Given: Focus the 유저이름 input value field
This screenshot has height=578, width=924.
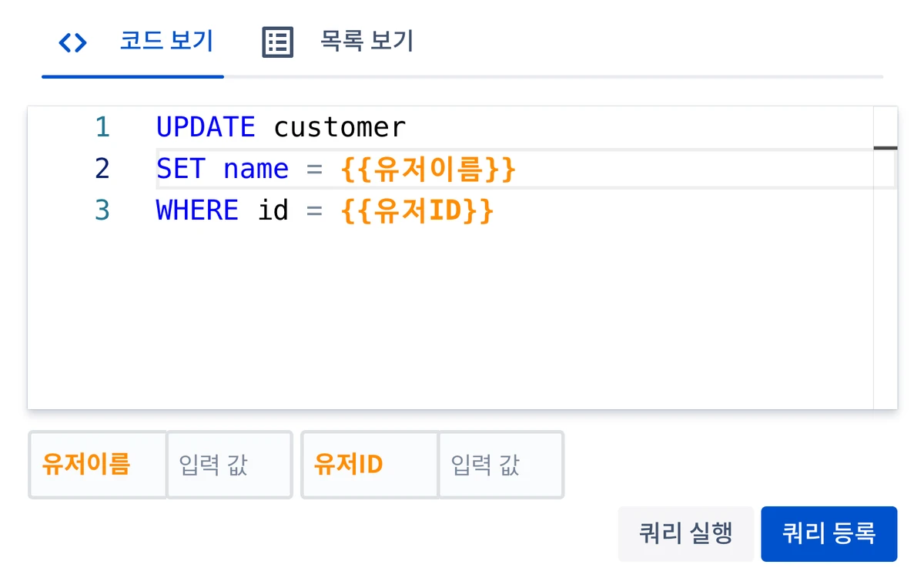Looking at the screenshot, I should 229,465.
